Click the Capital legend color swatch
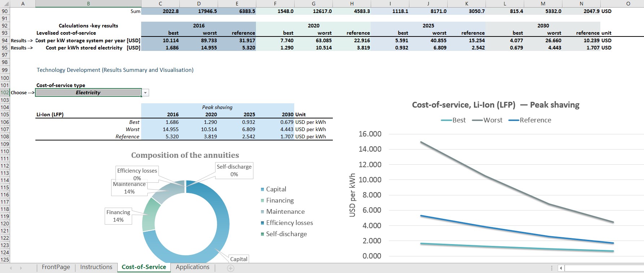Viewport: 644px width, 273px height. [x=262, y=190]
